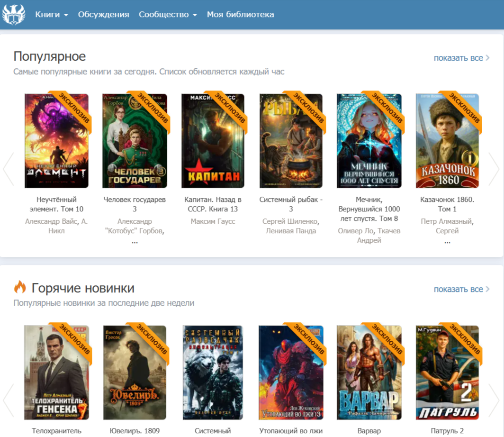Open Телохранитель генсека book cover

click(x=56, y=373)
